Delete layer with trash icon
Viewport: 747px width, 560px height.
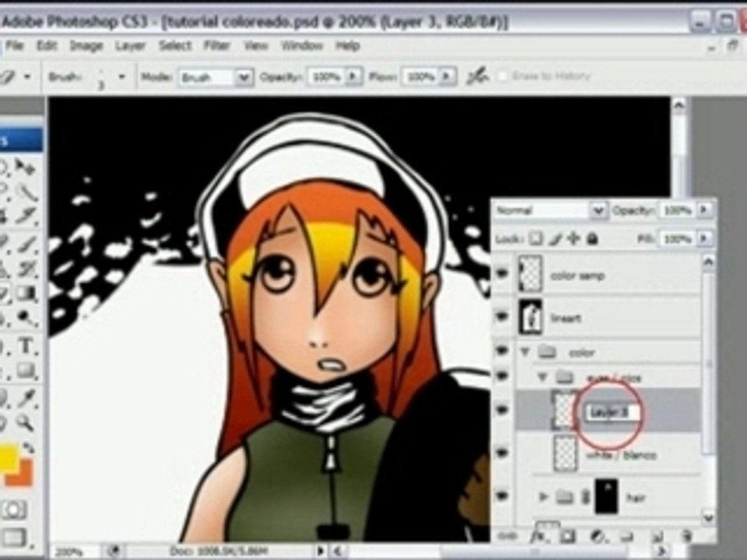pos(686,537)
